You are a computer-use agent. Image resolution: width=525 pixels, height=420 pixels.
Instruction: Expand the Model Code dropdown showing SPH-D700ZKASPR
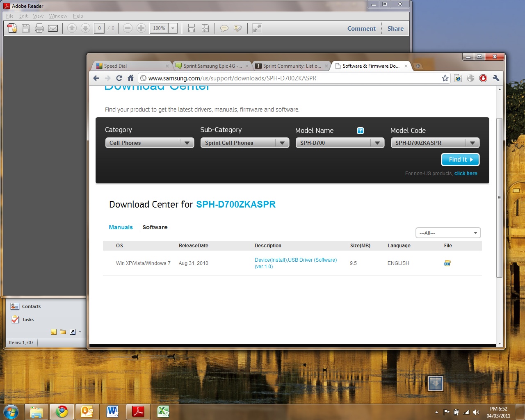[435, 143]
